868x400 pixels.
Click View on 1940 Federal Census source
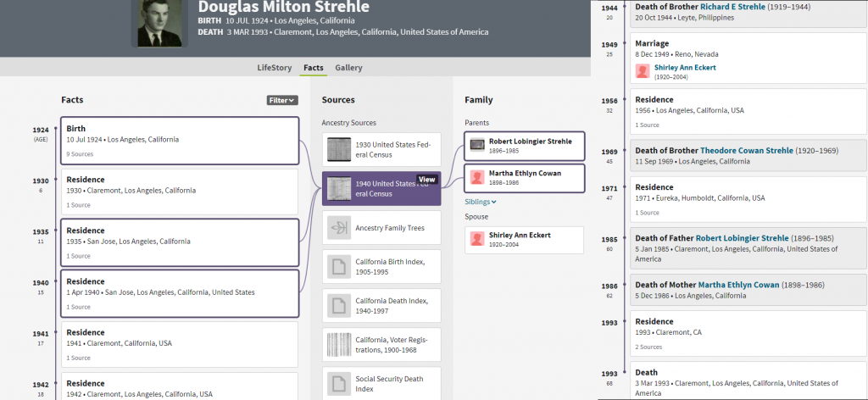426,180
